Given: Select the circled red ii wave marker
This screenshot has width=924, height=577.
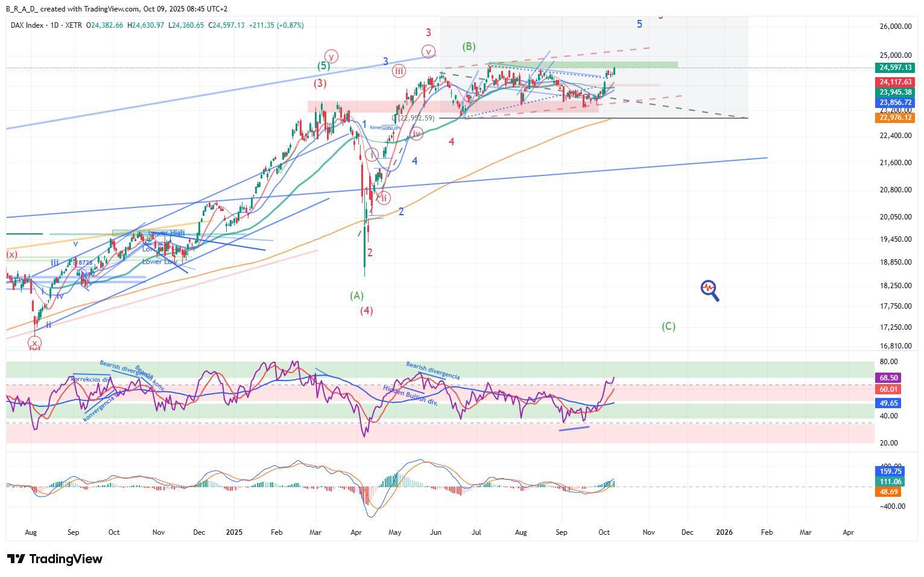Looking at the screenshot, I should [384, 198].
